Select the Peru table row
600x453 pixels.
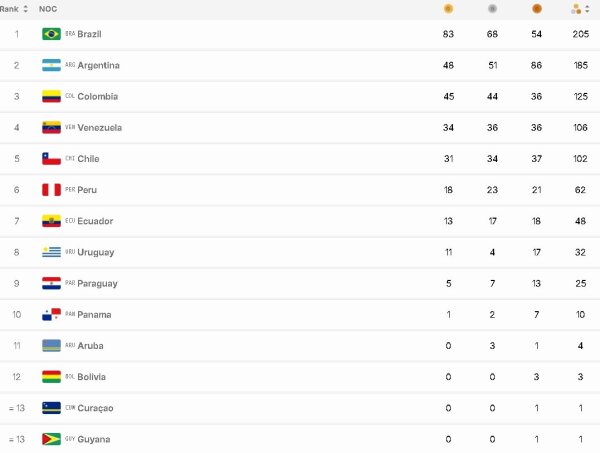[300, 190]
